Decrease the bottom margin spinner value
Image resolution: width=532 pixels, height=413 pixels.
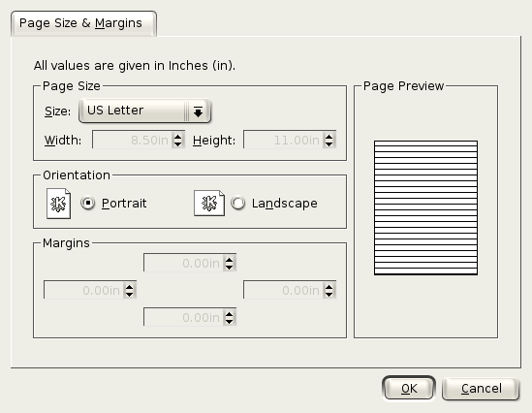point(230,321)
